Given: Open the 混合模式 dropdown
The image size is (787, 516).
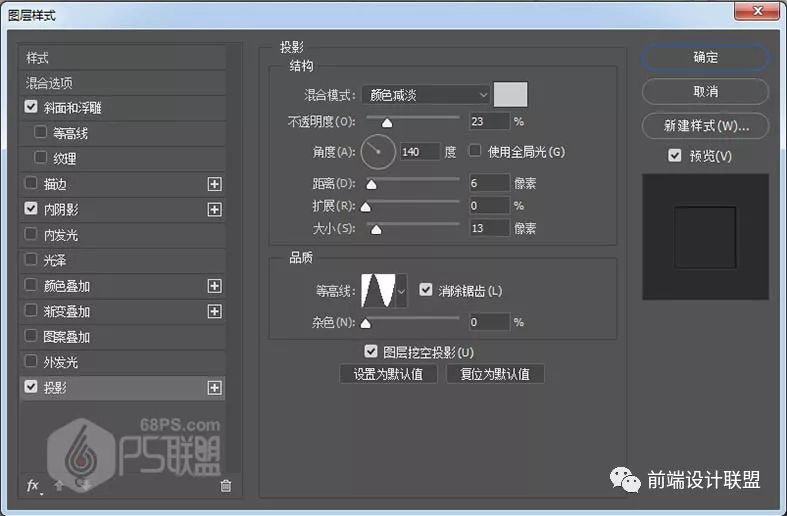Looking at the screenshot, I should (x=426, y=95).
